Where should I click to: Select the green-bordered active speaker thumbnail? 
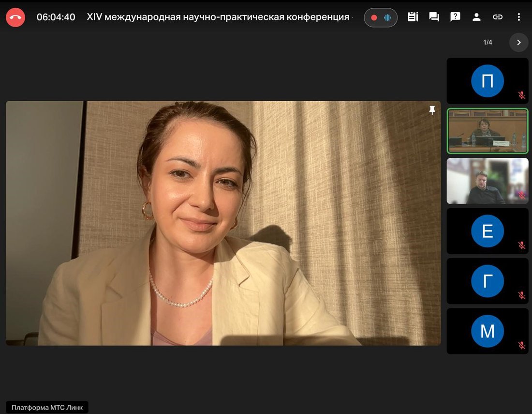click(x=487, y=131)
